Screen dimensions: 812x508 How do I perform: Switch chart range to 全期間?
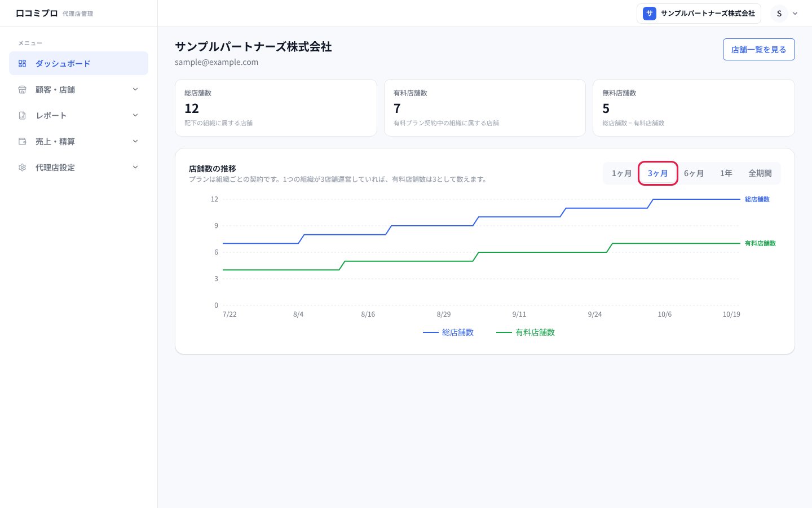coord(760,173)
